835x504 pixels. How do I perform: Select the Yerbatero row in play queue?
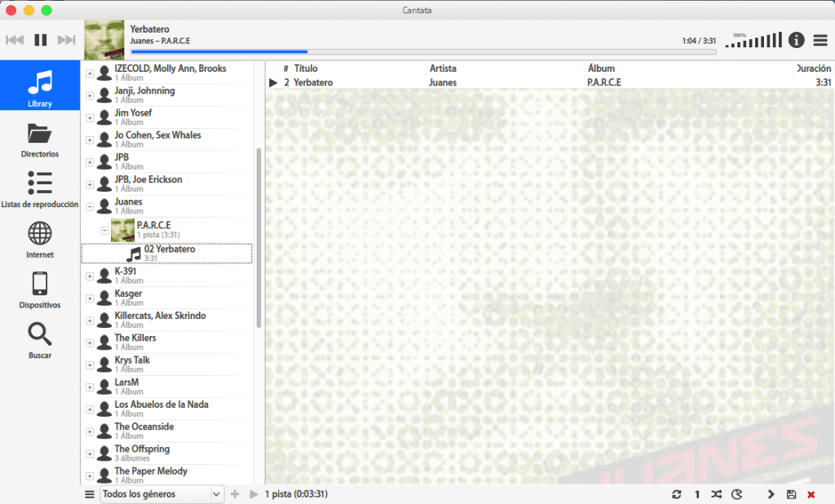tap(550, 82)
